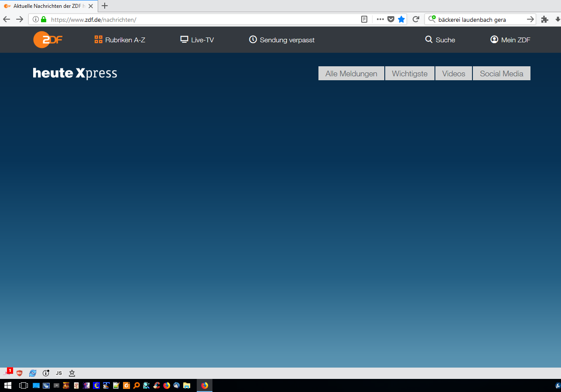
Task: Open File Explorer from the taskbar
Action: pyautogui.click(x=187, y=385)
